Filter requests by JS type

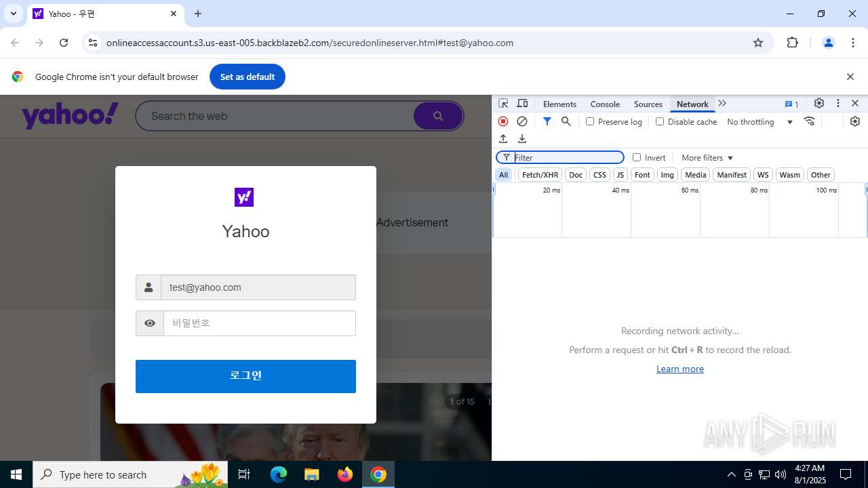(x=620, y=175)
